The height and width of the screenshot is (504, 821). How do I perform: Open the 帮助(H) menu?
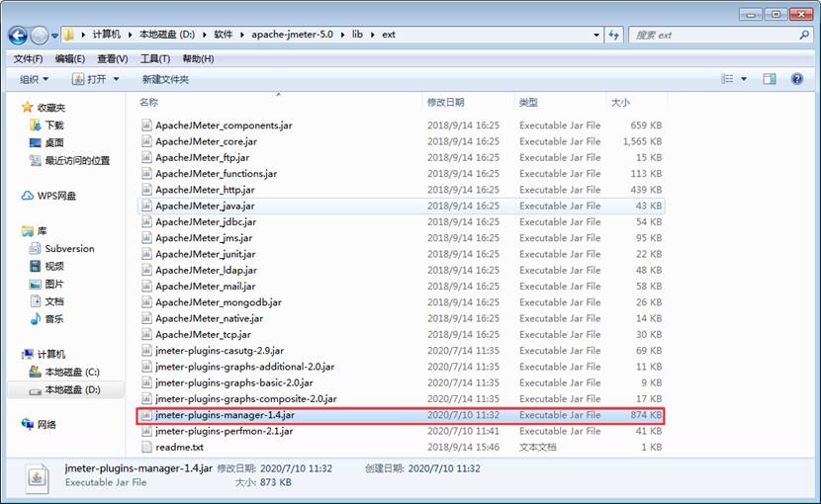pyautogui.click(x=198, y=58)
